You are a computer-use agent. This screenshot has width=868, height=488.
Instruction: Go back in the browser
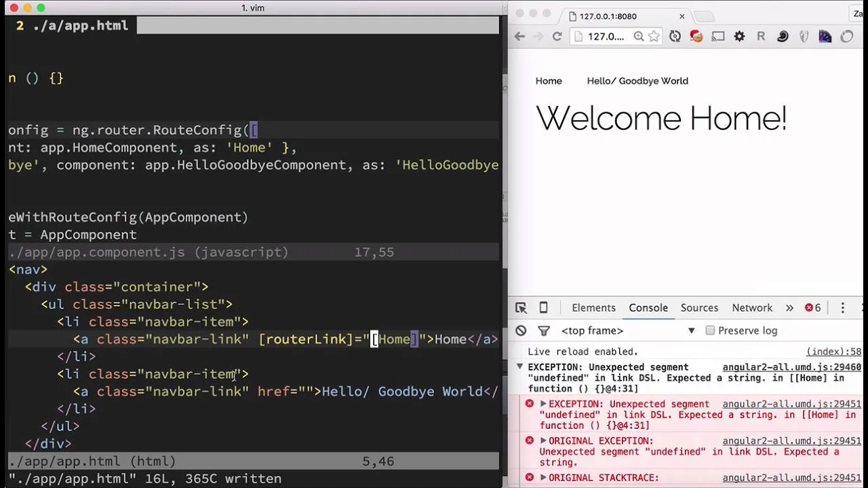pyautogui.click(x=519, y=37)
